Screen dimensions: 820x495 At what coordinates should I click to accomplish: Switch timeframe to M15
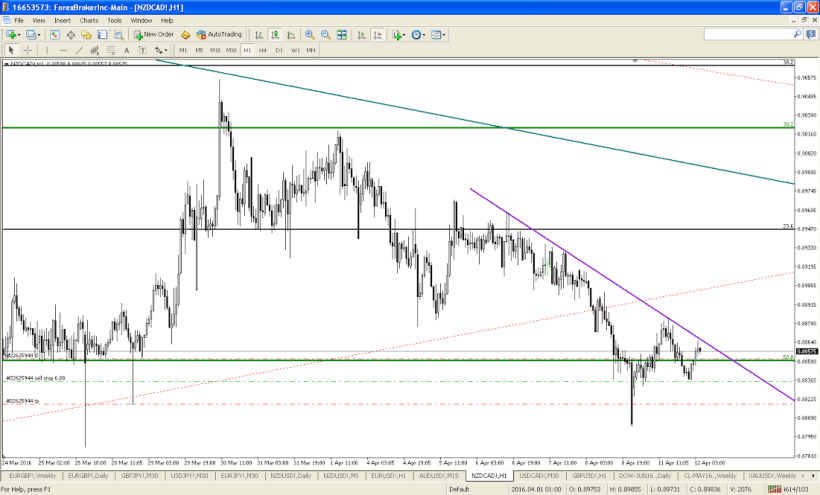[x=215, y=49]
